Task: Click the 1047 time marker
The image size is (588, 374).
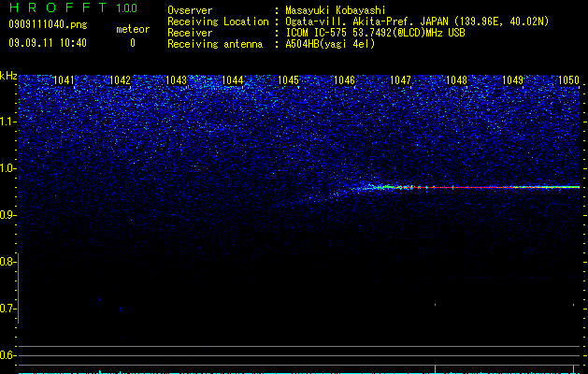Action: click(x=400, y=80)
